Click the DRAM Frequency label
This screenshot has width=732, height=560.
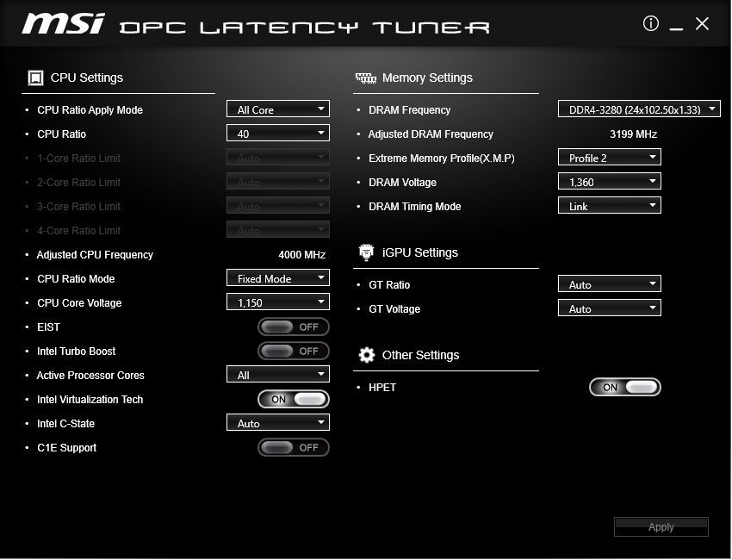click(x=409, y=109)
